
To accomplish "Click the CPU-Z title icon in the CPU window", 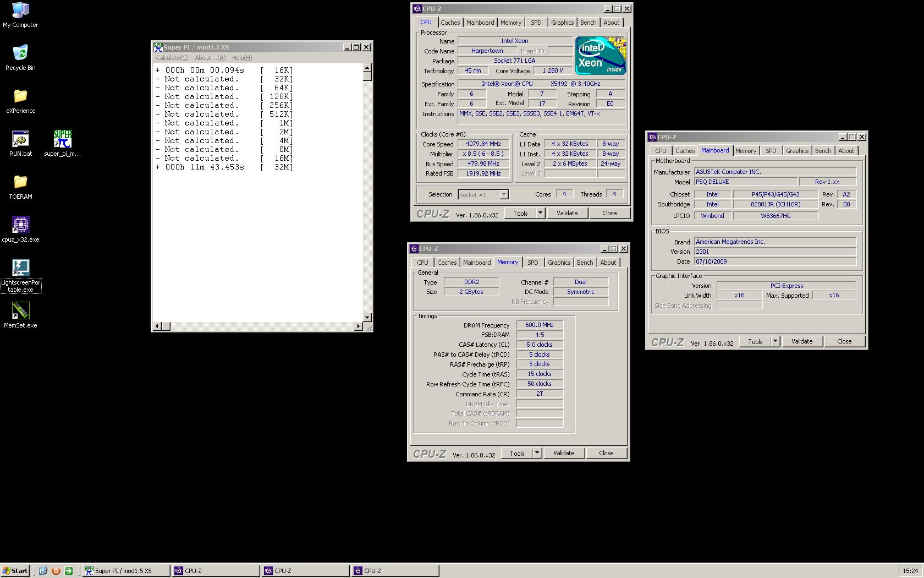I will click(417, 9).
